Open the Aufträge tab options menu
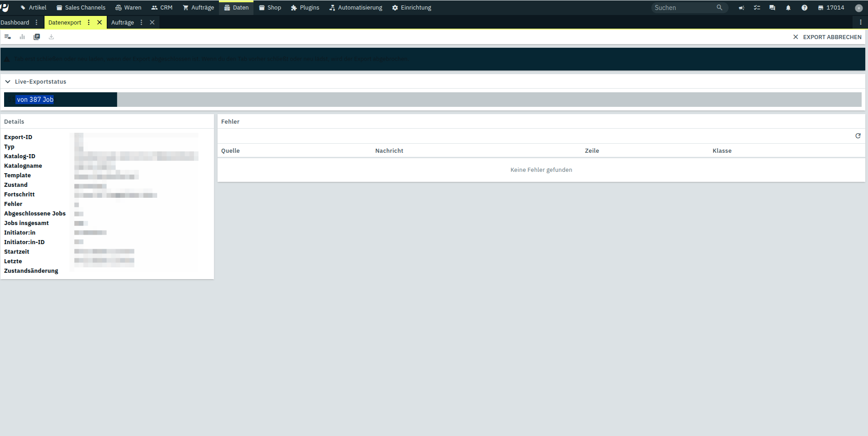Image resolution: width=868 pixels, height=436 pixels. pos(141,22)
